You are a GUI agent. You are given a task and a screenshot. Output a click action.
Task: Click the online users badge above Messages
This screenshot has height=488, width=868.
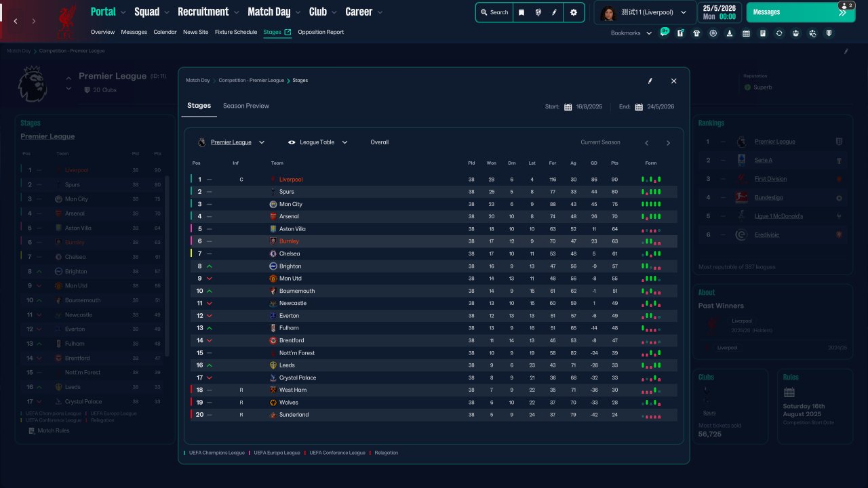846,5
